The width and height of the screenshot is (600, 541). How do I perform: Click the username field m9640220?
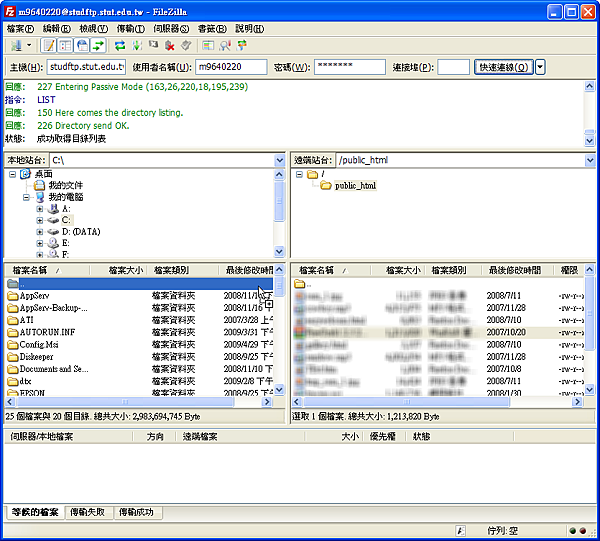pos(231,67)
